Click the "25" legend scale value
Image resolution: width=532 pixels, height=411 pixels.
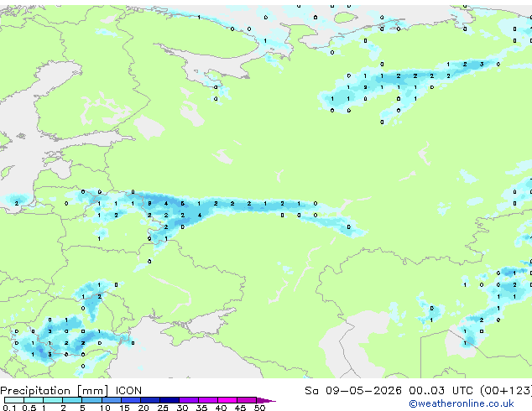click(163, 408)
